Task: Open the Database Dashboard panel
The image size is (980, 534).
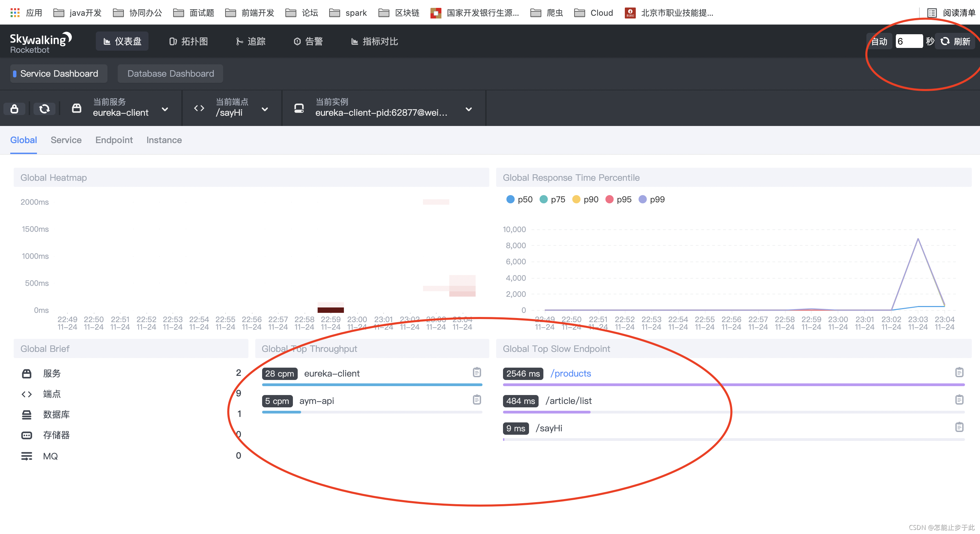Action: [170, 73]
